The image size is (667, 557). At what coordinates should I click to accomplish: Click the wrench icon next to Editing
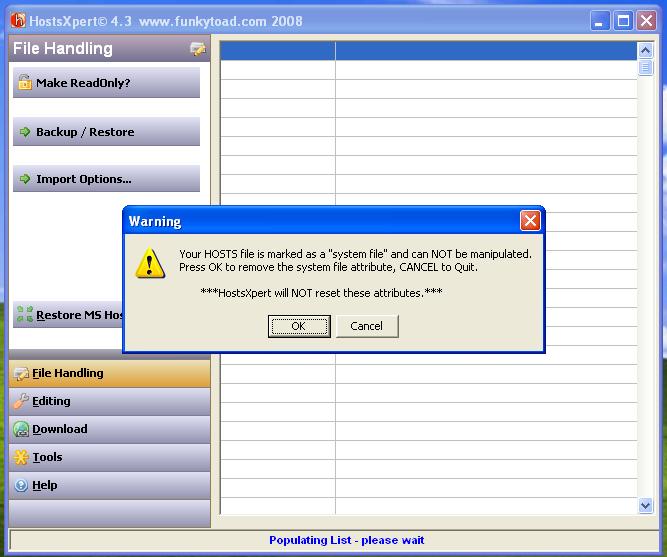click(21, 401)
